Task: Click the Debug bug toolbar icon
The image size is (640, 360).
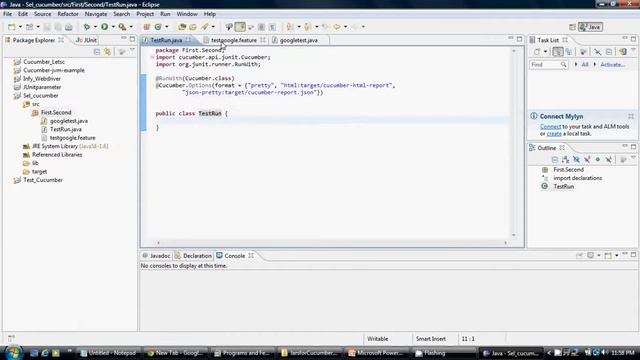Action: (x=87, y=27)
